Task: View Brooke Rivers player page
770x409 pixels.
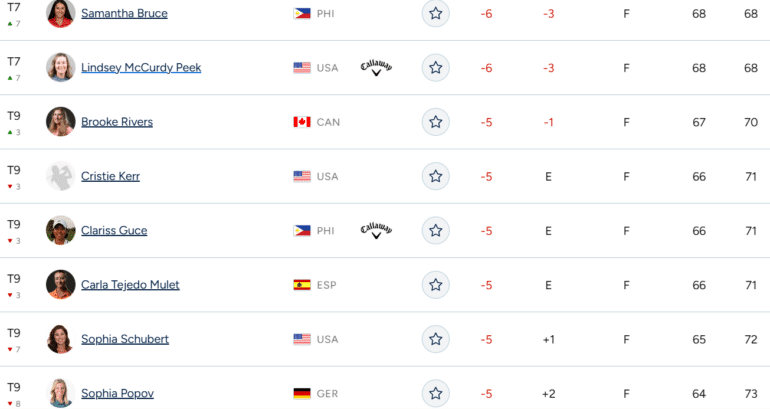Action: pyautogui.click(x=117, y=122)
